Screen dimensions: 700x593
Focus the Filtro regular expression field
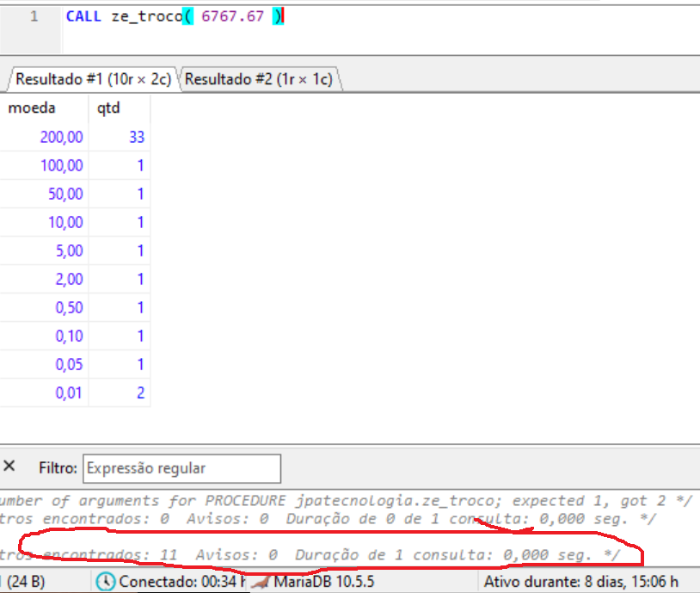coord(181,468)
